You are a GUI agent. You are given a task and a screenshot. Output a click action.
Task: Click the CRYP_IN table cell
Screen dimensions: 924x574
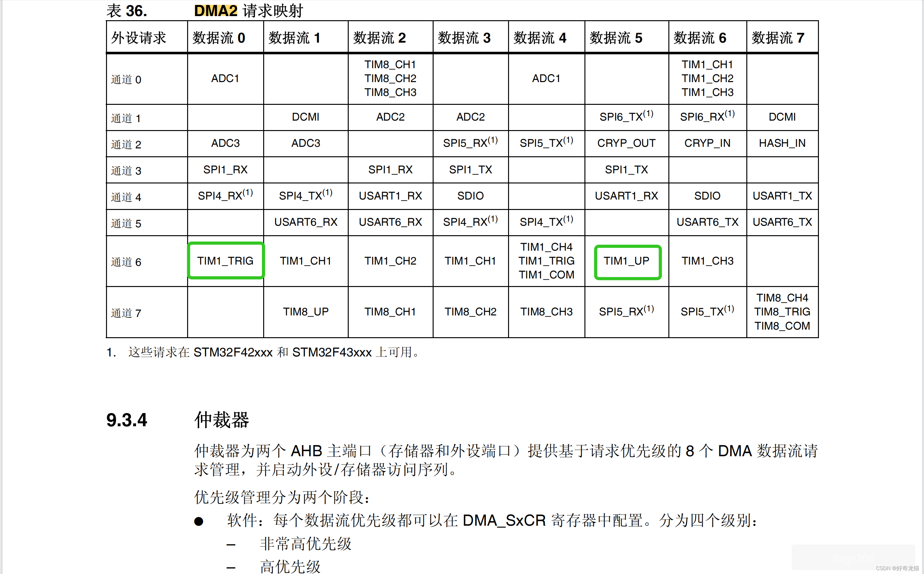point(707,143)
